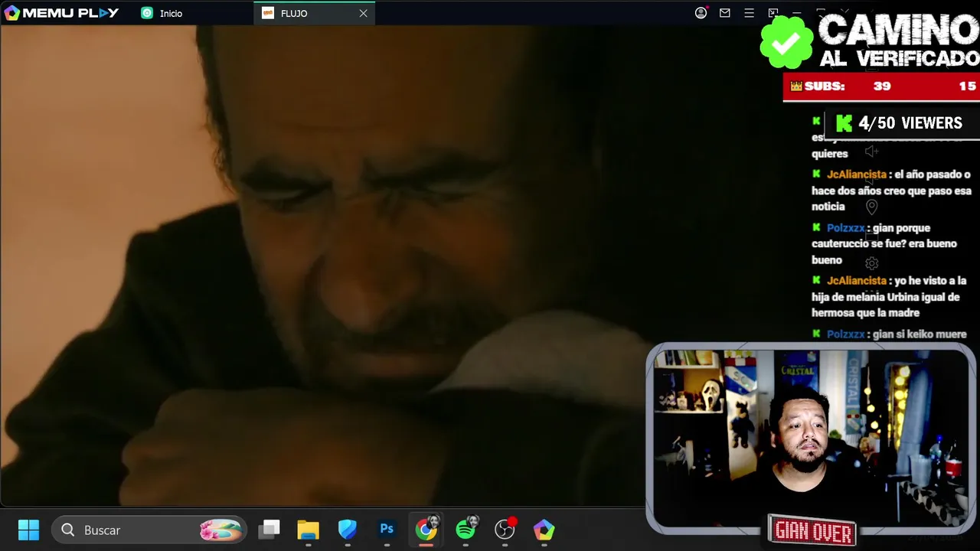Switch to Google Chrome in the taskbar
980x551 pixels.
(426, 529)
